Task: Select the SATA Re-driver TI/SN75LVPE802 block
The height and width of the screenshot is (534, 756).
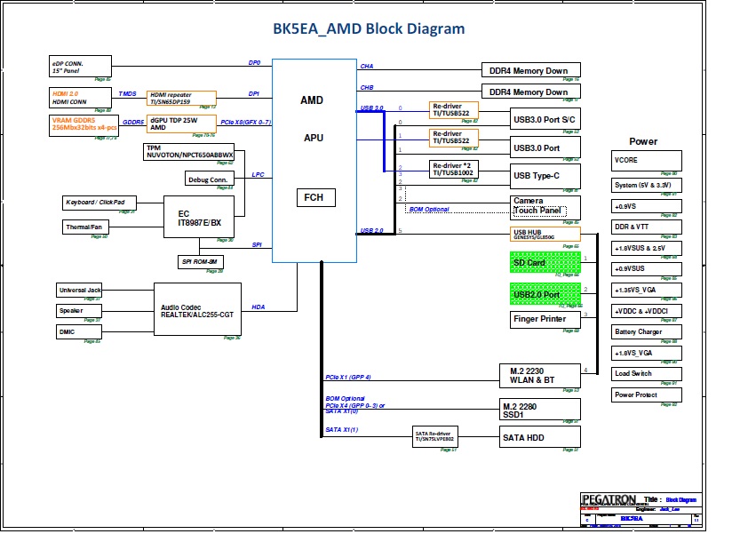Action: coord(435,436)
